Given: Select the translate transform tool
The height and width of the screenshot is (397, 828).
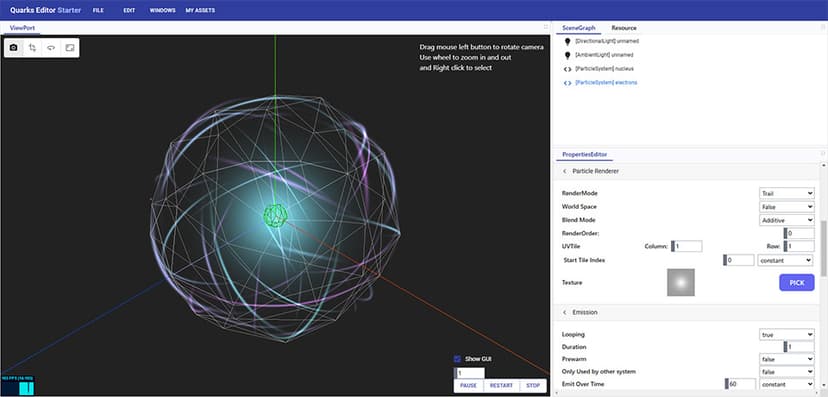Looking at the screenshot, I should click(32, 48).
